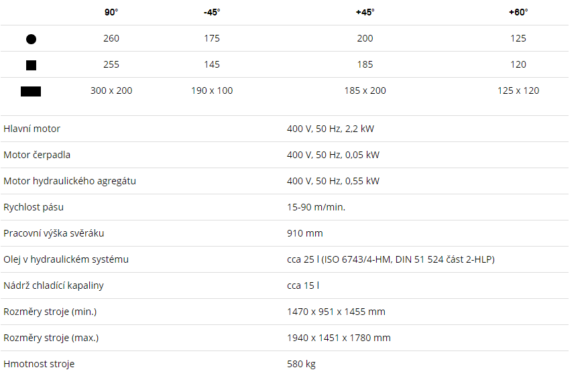Click the square profile icon
Viewport: 588px width, 386px height.
pos(31,65)
